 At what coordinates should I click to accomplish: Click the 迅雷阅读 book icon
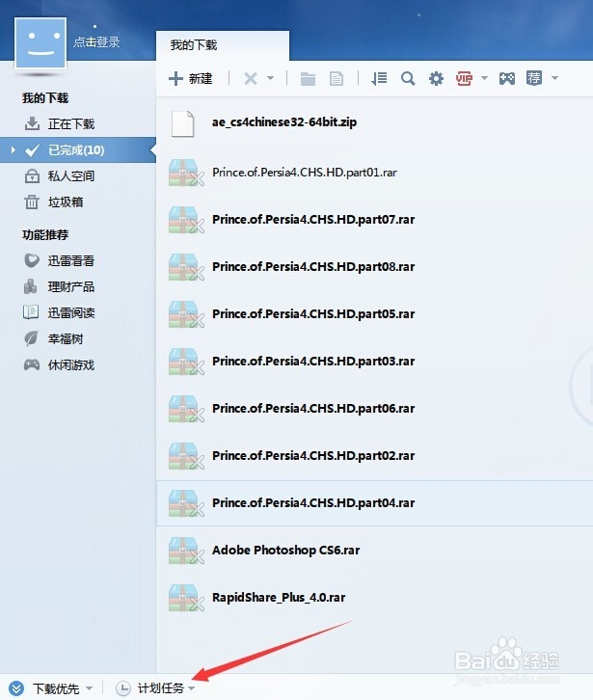(x=31, y=312)
